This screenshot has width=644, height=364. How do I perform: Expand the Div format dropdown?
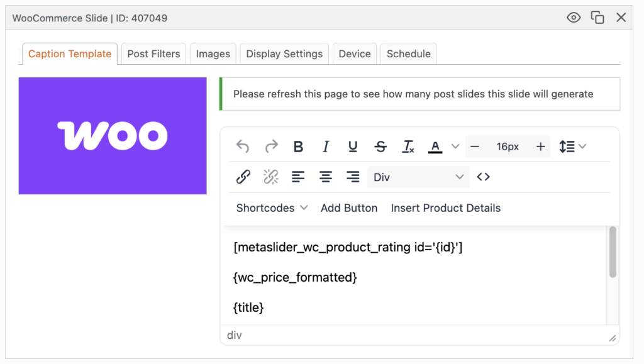418,177
